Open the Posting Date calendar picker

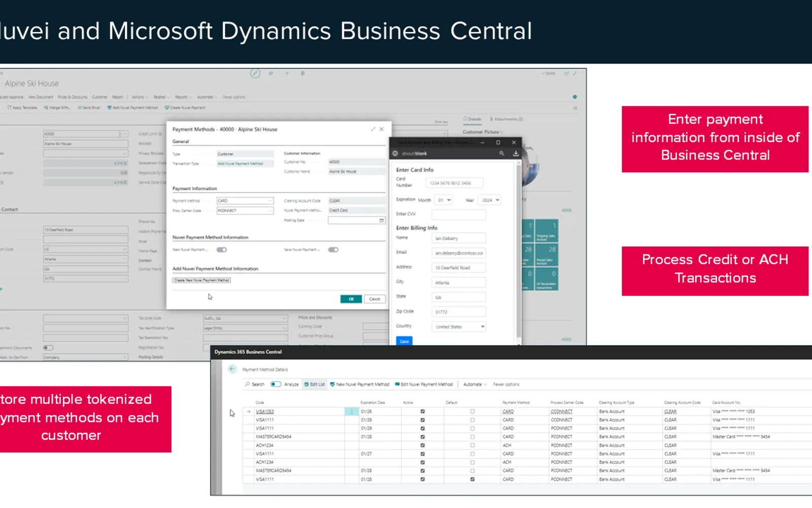coord(382,220)
